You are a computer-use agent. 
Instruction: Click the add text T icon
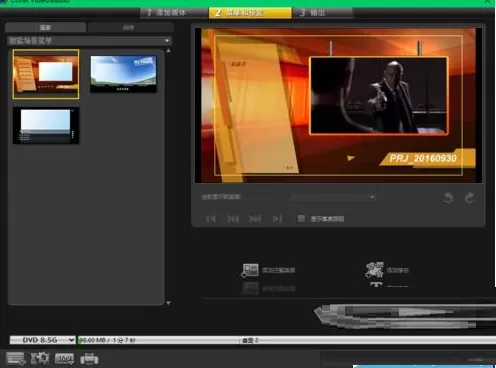pos(376,285)
